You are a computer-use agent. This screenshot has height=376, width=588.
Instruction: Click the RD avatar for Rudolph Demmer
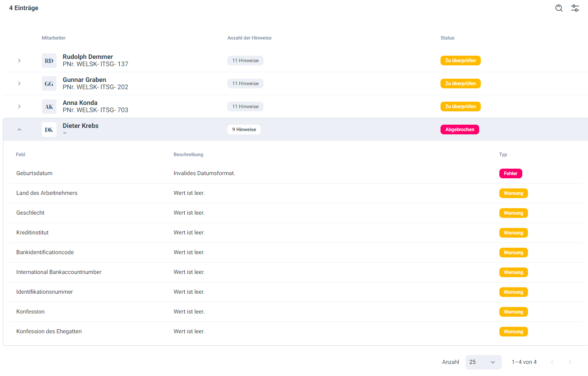49,61
